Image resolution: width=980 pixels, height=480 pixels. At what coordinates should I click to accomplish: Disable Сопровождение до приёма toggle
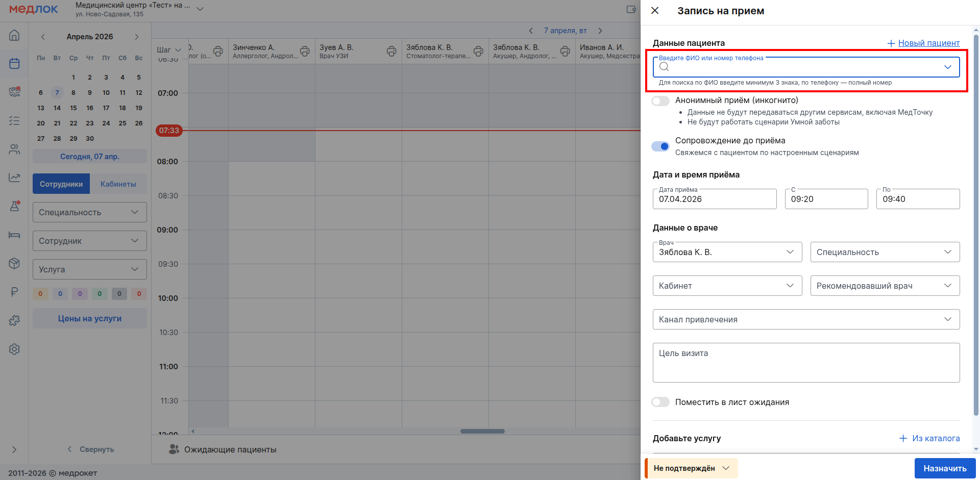[x=660, y=146]
